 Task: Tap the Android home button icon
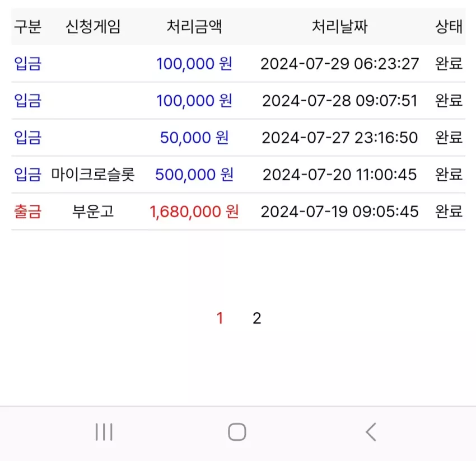coord(237,431)
